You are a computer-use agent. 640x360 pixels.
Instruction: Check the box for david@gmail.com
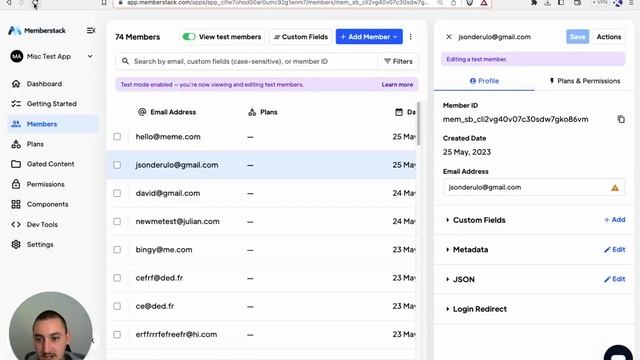(x=117, y=193)
